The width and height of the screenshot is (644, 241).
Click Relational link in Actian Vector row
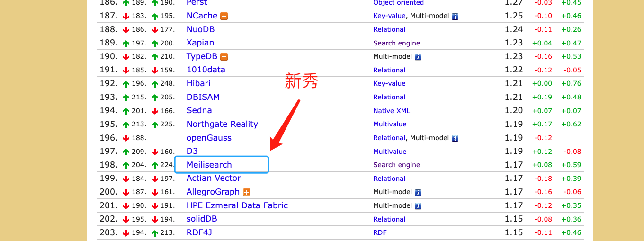point(389,179)
